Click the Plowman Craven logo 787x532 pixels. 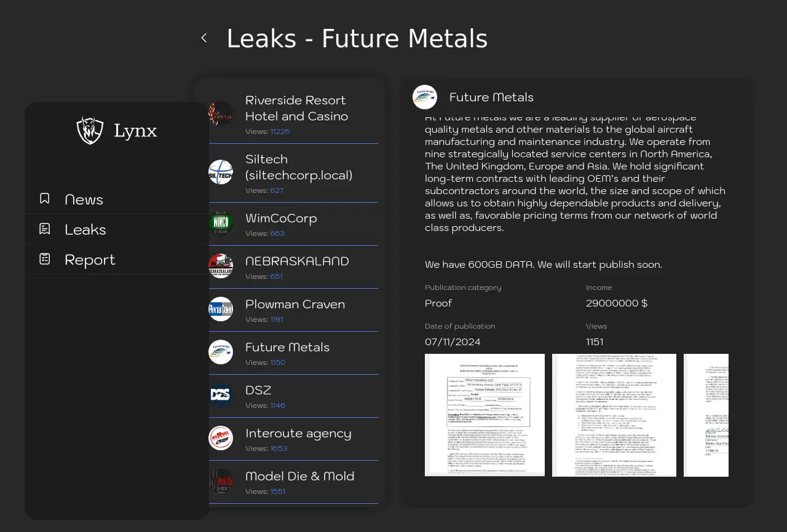pyautogui.click(x=221, y=309)
